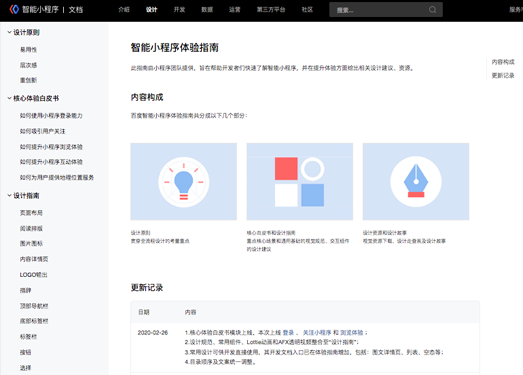The height and width of the screenshot is (375, 523).
Task: Open 阅读排版 in the sidebar
Action: [31, 229]
